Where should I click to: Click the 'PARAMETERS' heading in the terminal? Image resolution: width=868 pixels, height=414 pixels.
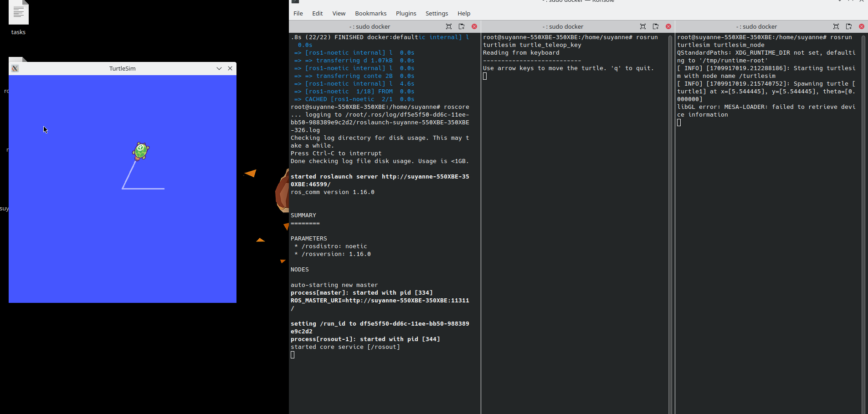308,239
